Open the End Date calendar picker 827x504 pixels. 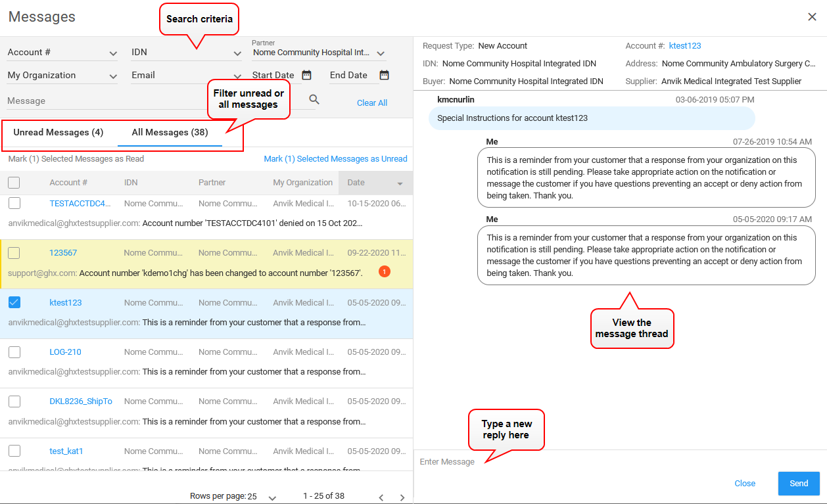pyautogui.click(x=385, y=75)
